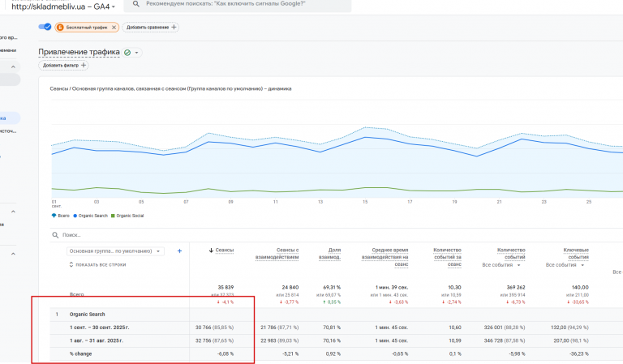Click total sessions value 35 839
Screen dimensions: 623x364
226,287
